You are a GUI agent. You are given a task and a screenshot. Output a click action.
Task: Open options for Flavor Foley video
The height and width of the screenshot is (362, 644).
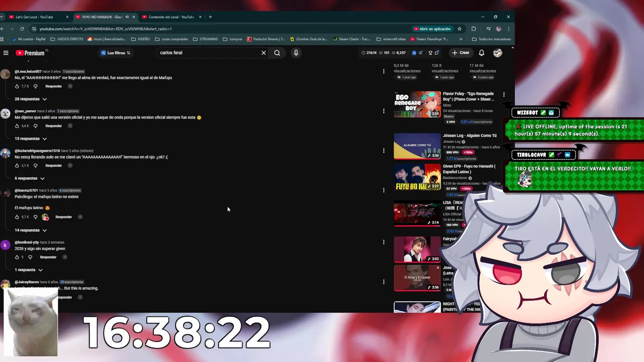[504, 95]
